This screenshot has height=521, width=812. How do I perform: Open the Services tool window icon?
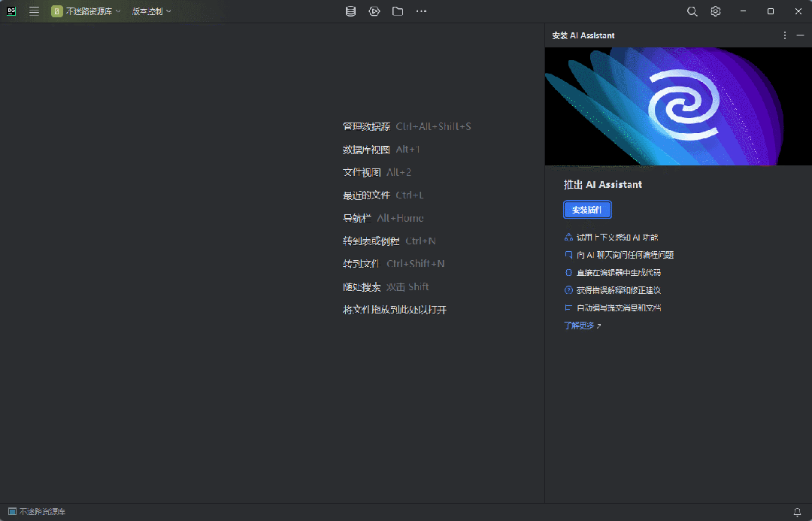[x=374, y=11]
